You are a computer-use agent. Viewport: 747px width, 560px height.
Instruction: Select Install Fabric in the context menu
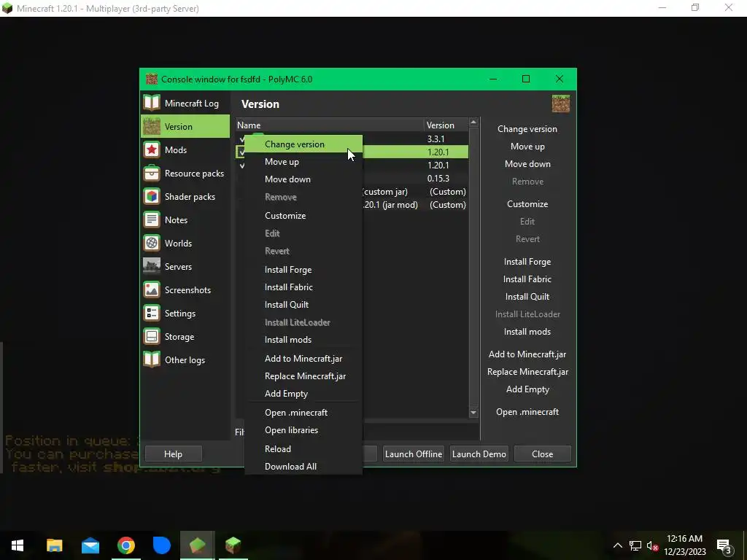pyautogui.click(x=303, y=287)
